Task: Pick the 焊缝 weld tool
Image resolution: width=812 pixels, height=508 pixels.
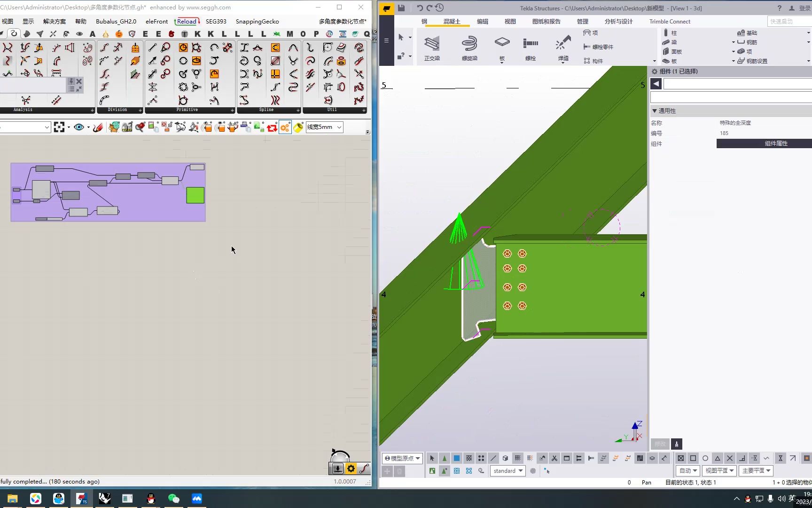Action: 563,48
